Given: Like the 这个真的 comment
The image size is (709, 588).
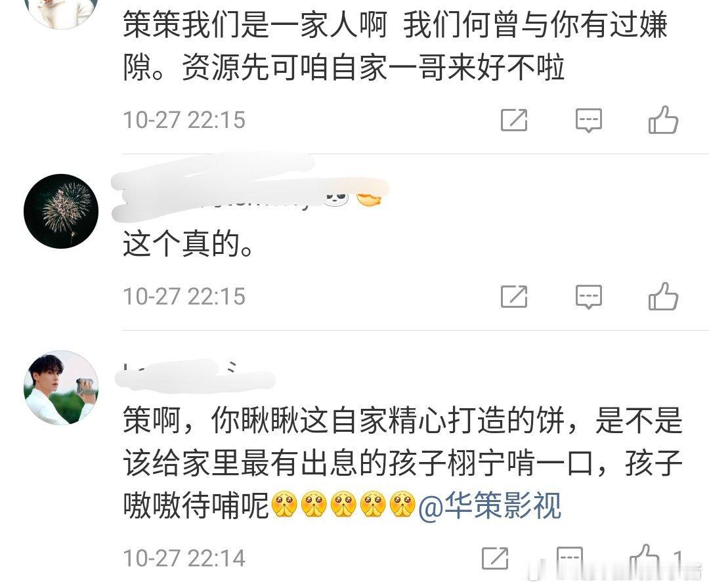Looking at the screenshot, I should [x=663, y=297].
